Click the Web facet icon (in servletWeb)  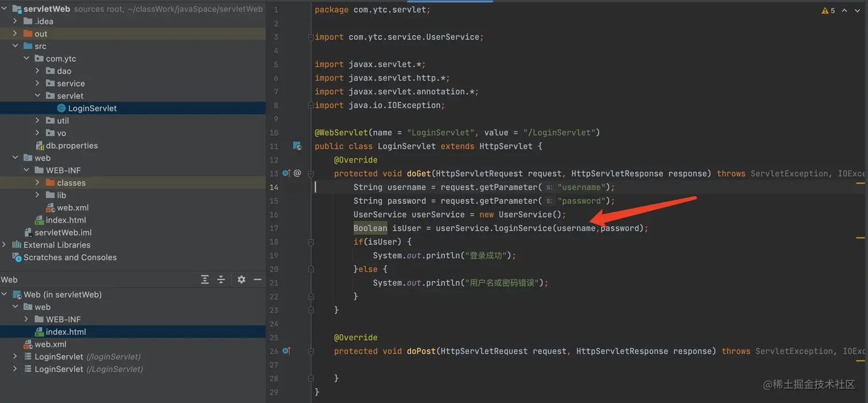click(17, 295)
